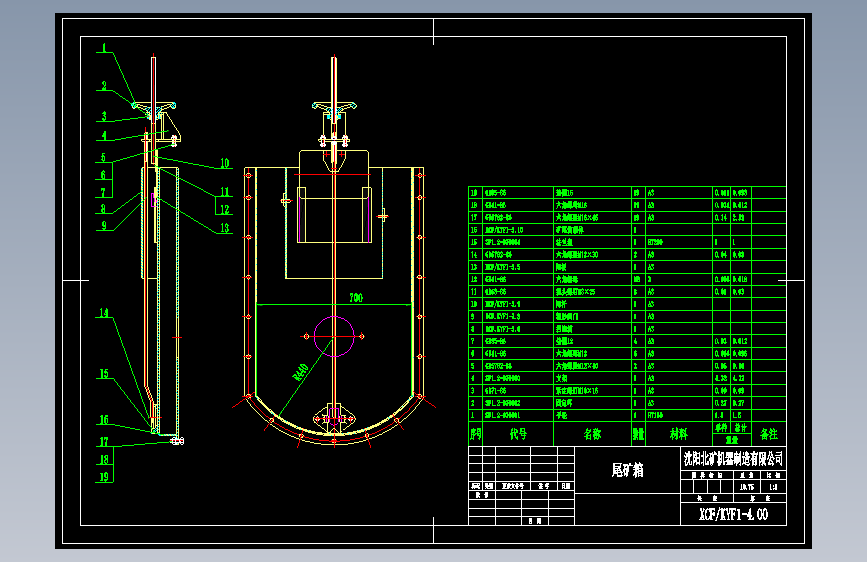Image resolution: width=867 pixels, height=562 pixels.
Task: Click the 材料 column header
Action: click(678, 434)
